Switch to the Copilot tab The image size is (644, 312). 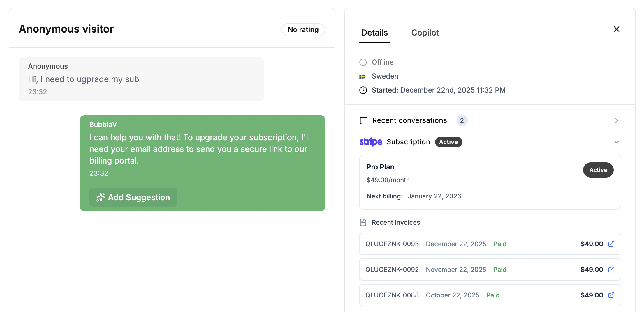(x=425, y=33)
